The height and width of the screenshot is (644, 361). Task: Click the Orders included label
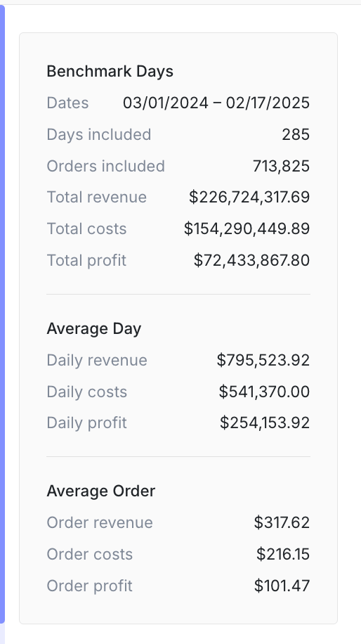tap(106, 167)
